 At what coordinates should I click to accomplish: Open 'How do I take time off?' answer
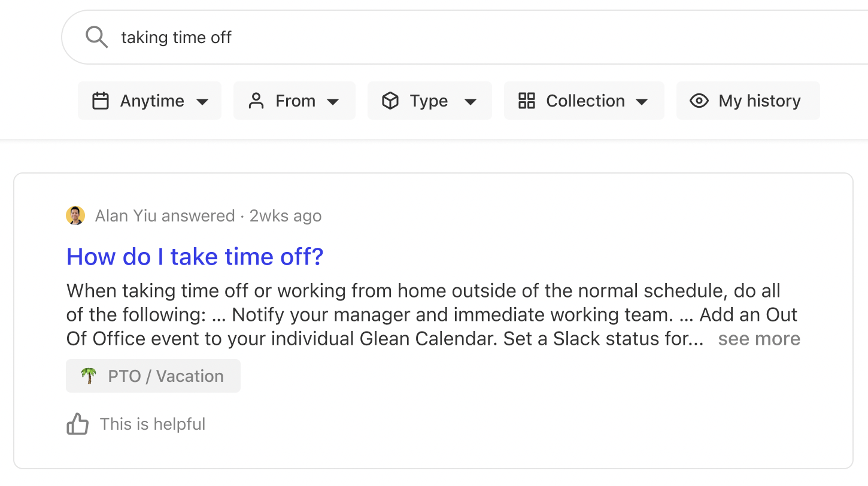[x=195, y=256]
